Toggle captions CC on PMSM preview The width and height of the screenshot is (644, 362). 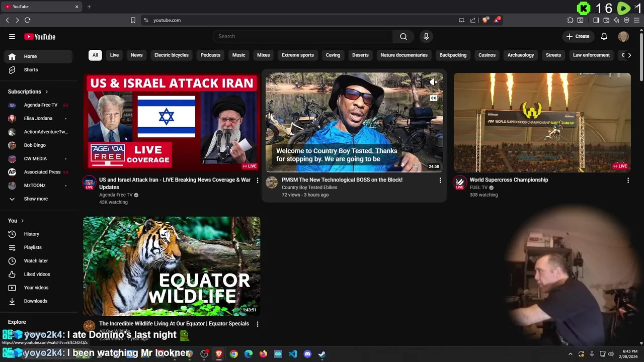click(x=433, y=98)
